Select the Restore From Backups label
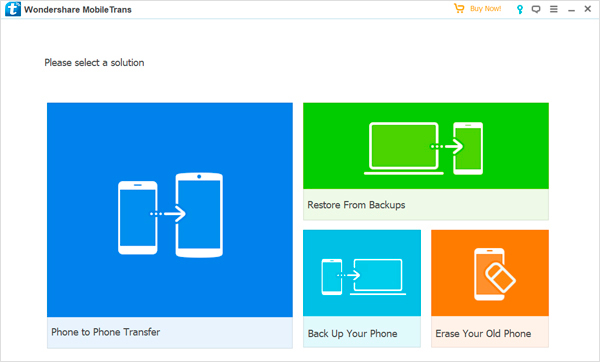600x363 pixels. click(x=356, y=205)
